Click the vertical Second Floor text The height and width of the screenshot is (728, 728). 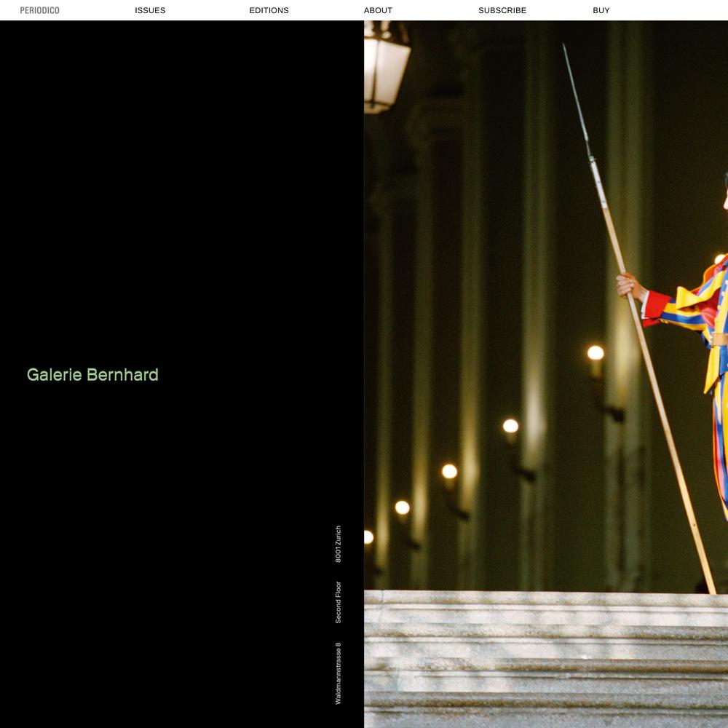click(338, 602)
